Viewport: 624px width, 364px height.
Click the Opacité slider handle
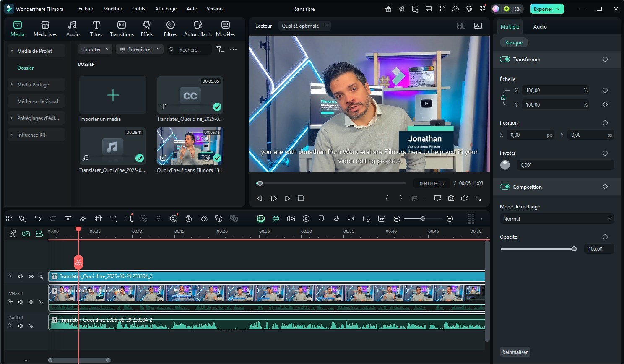coord(574,249)
